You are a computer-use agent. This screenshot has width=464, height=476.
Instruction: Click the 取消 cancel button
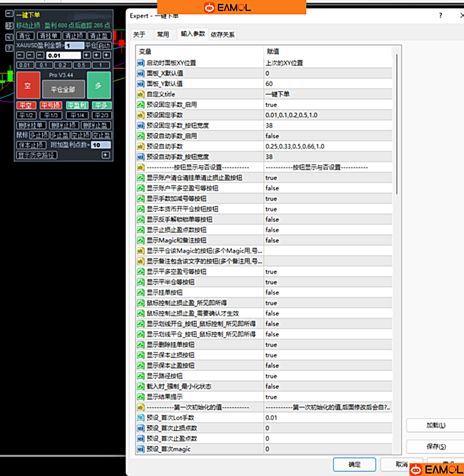pyautogui.click(x=402, y=465)
